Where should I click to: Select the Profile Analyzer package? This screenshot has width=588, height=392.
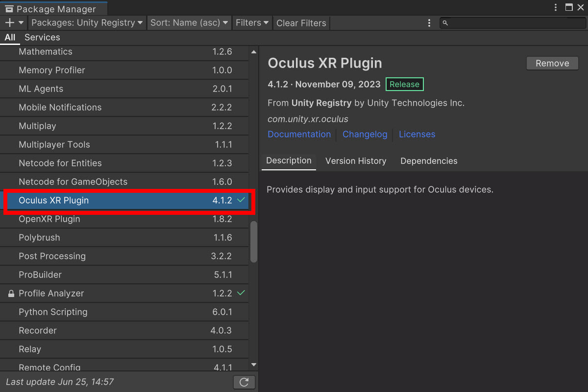(x=124, y=294)
